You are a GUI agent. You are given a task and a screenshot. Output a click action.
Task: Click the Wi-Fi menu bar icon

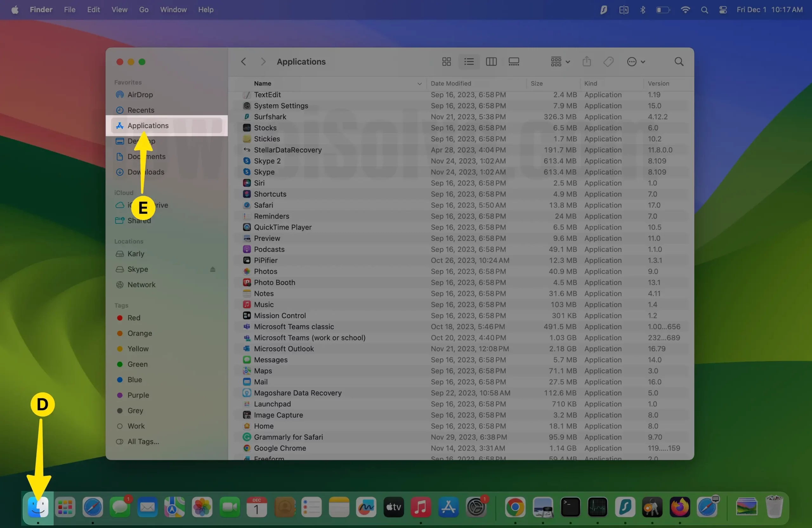click(685, 10)
